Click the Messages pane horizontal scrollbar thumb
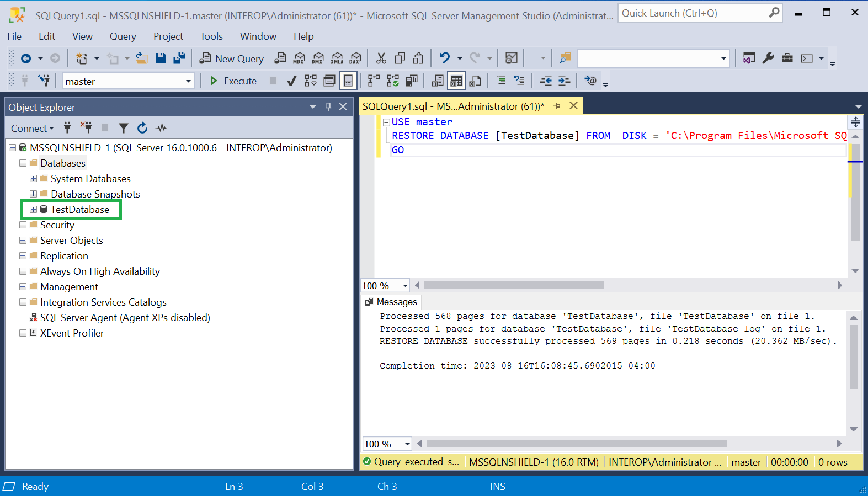The image size is (868, 496). (x=577, y=444)
